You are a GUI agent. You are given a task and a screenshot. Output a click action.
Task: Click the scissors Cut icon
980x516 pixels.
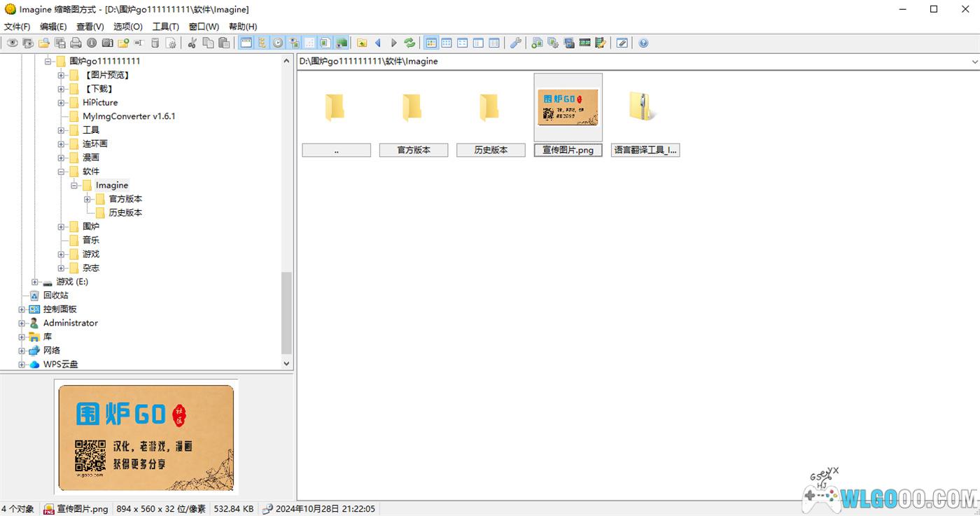coord(192,43)
